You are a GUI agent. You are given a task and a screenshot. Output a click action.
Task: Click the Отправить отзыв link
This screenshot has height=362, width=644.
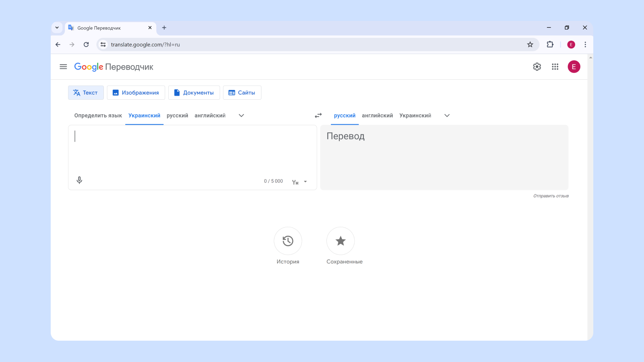(551, 196)
